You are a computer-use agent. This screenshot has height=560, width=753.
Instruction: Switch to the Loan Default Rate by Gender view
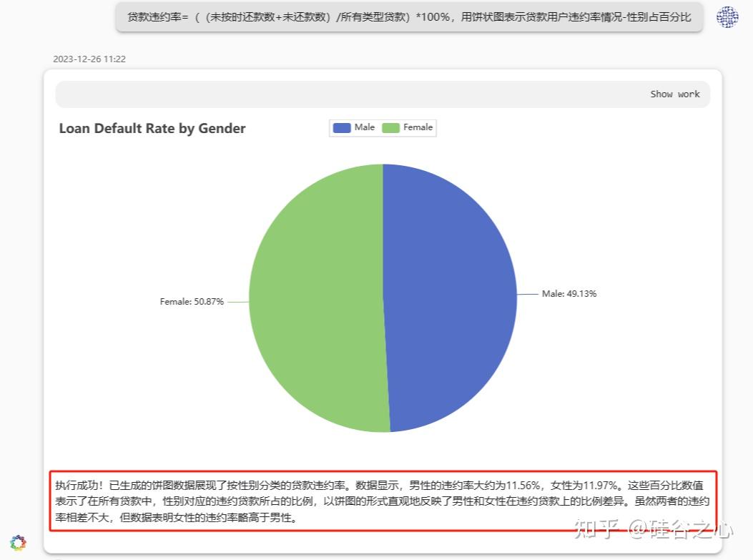pyautogui.click(x=152, y=128)
